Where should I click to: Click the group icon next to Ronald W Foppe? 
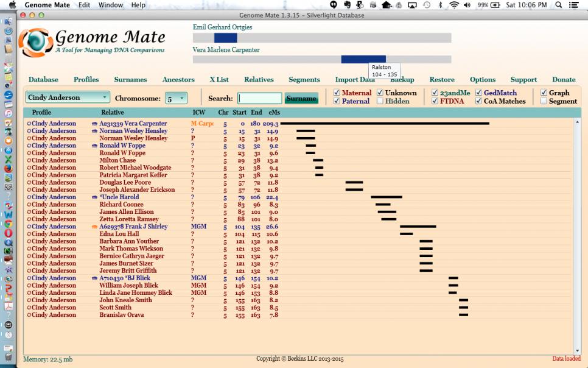click(x=94, y=146)
